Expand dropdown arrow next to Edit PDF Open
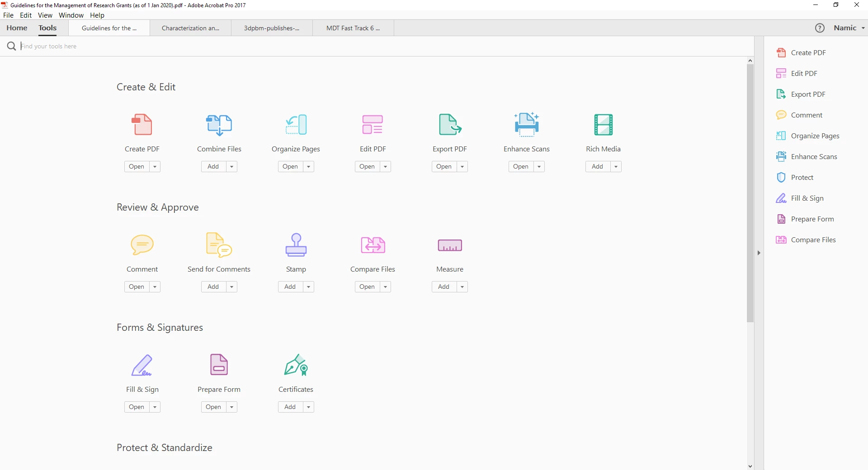The image size is (868, 470). click(385, 166)
